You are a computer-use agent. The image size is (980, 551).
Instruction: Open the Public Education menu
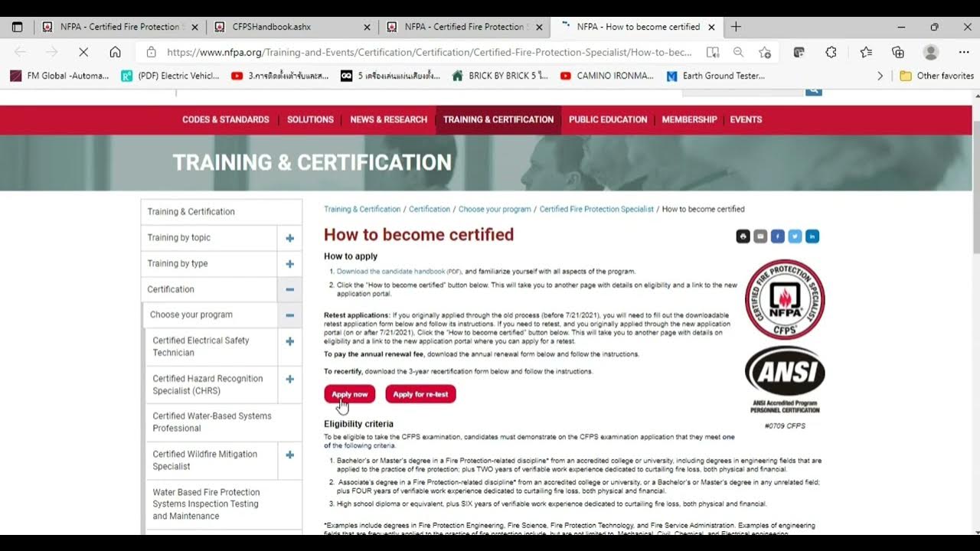click(608, 119)
